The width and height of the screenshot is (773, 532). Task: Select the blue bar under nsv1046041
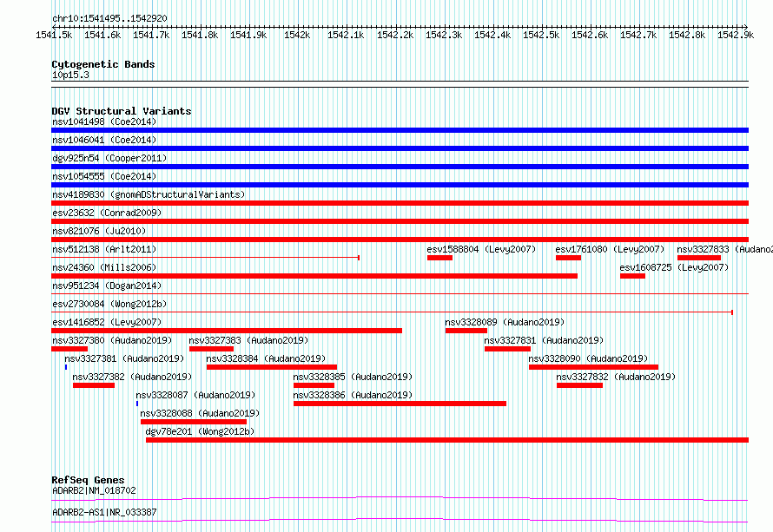pyautogui.click(x=400, y=148)
